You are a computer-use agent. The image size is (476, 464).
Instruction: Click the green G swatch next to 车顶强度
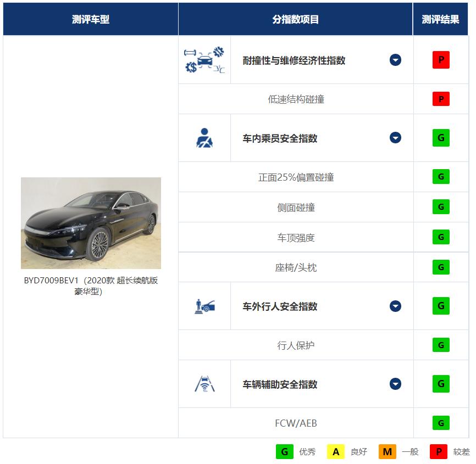tap(440, 237)
